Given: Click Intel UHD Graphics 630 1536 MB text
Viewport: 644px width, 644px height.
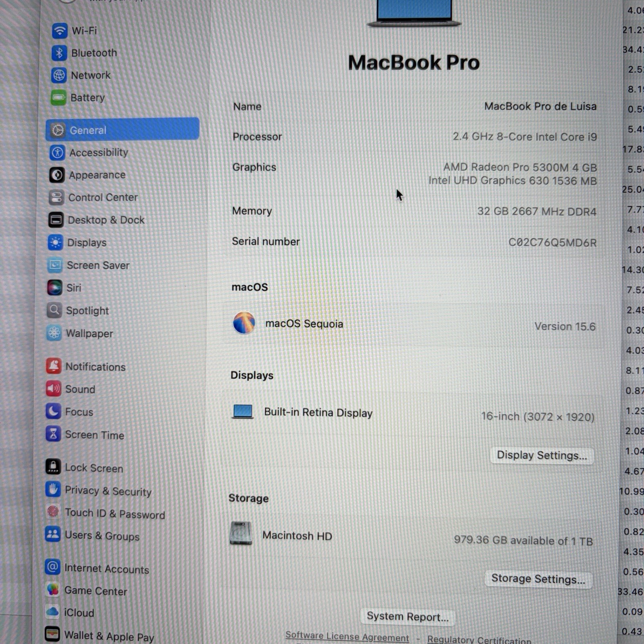Looking at the screenshot, I should pyautogui.click(x=512, y=181).
